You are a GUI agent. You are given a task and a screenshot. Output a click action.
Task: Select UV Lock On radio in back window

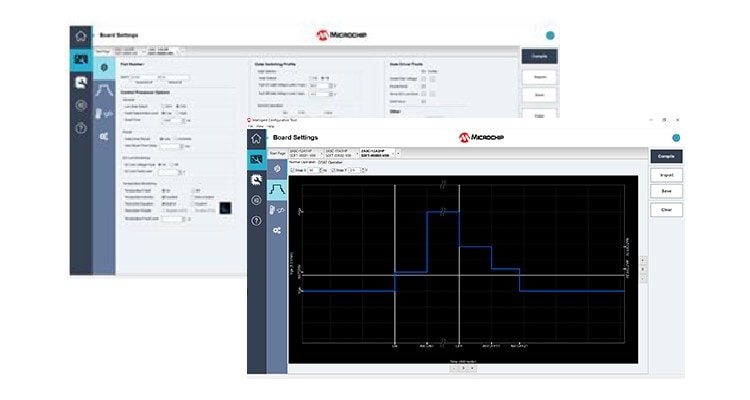[160, 165]
